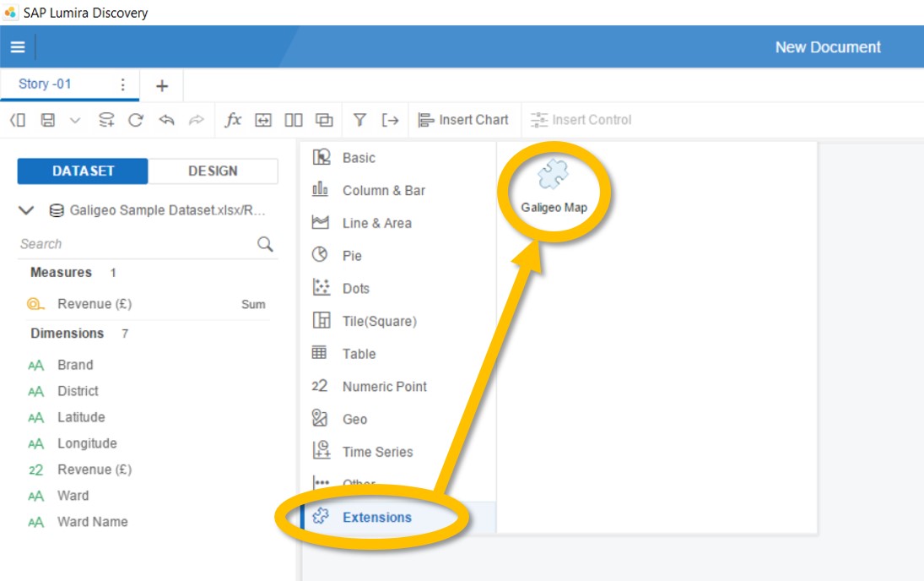Click the Measures section header

click(x=62, y=273)
